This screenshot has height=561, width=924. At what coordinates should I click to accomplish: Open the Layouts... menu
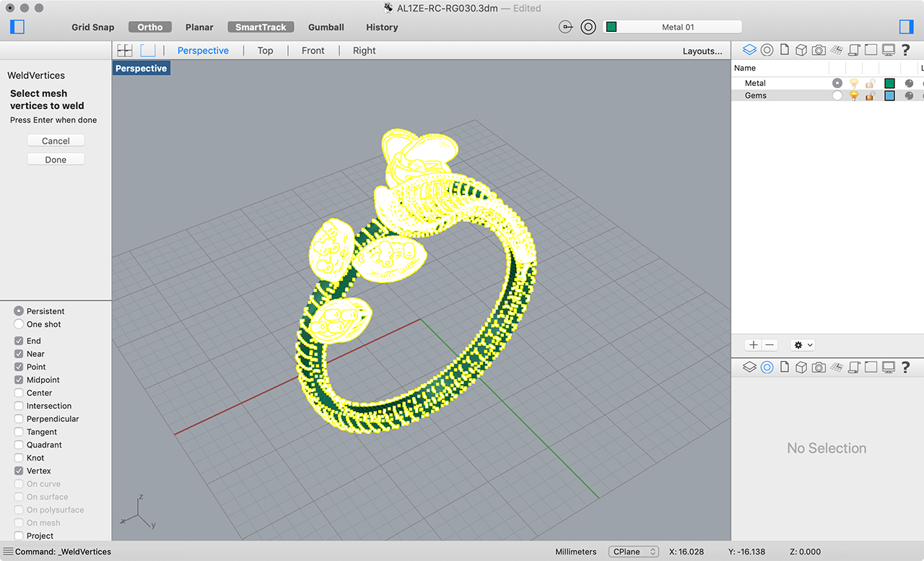(x=702, y=51)
